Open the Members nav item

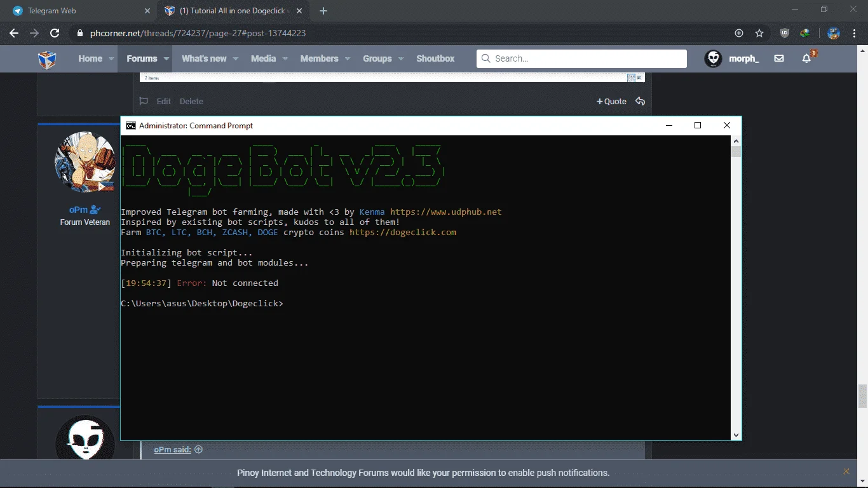click(319, 58)
